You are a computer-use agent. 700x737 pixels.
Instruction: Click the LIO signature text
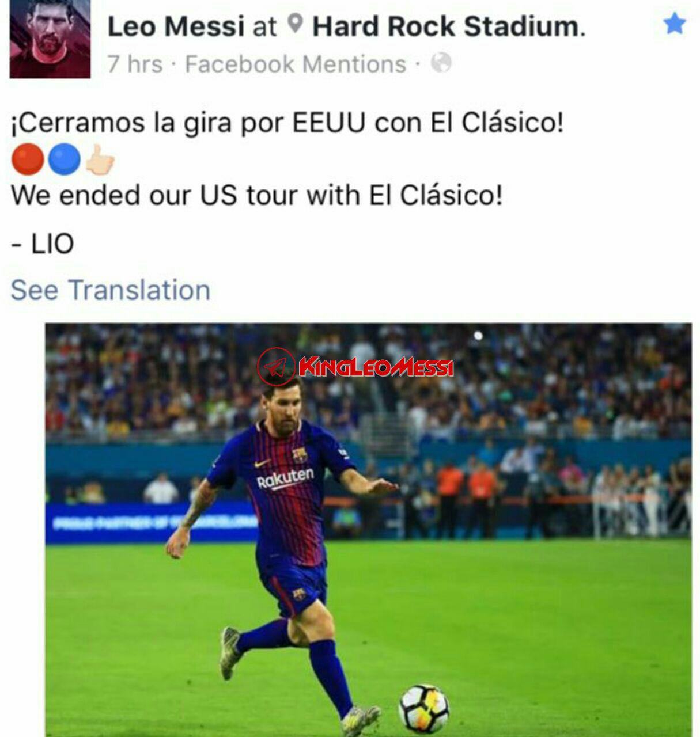click(x=43, y=244)
